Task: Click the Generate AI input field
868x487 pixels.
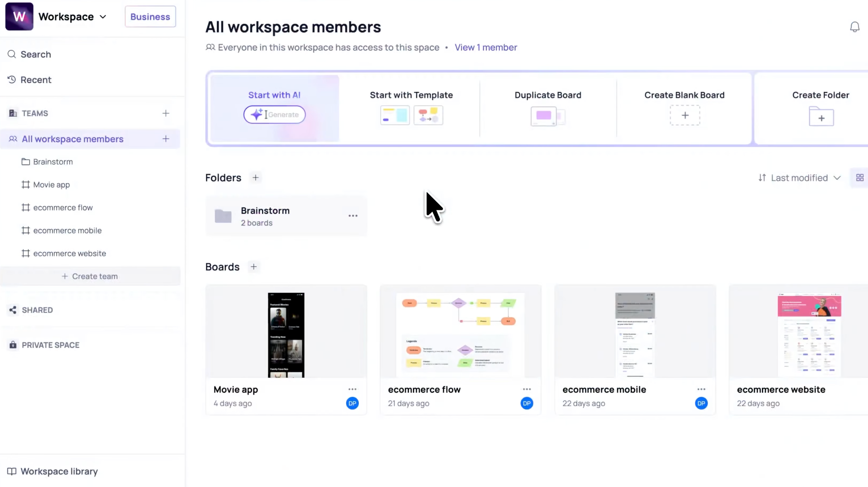Action: coord(274,114)
